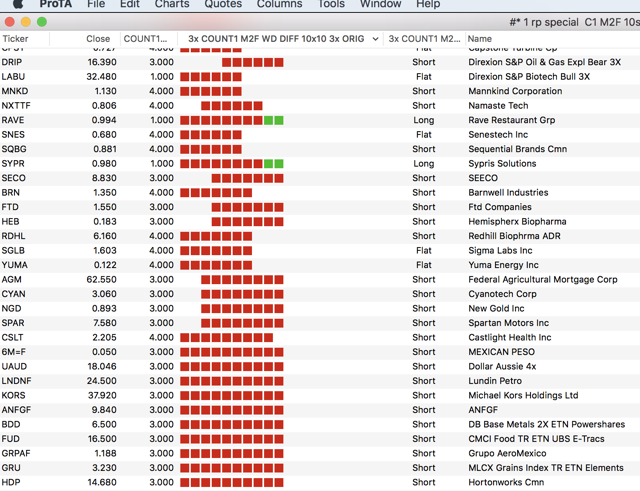
Task: Open the File menu
Action: (x=96, y=4)
